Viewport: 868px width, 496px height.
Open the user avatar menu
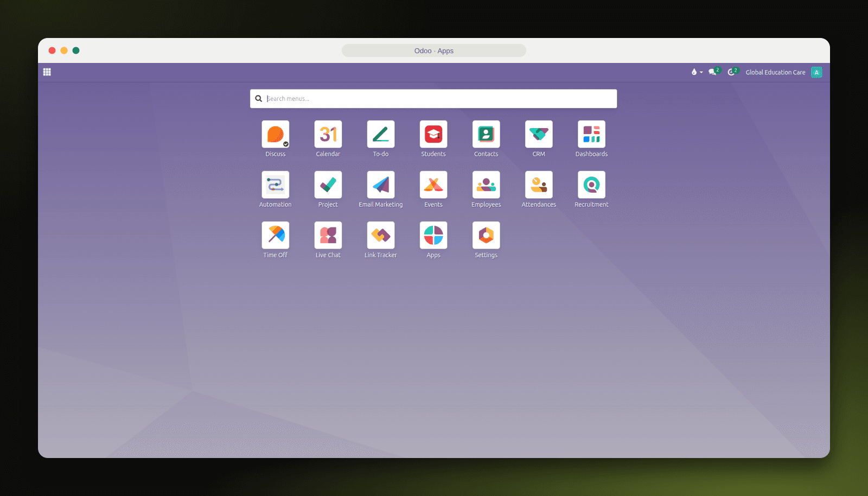click(816, 72)
